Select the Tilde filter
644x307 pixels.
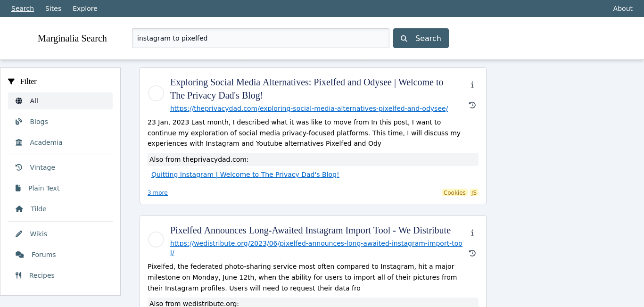[x=60, y=209]
